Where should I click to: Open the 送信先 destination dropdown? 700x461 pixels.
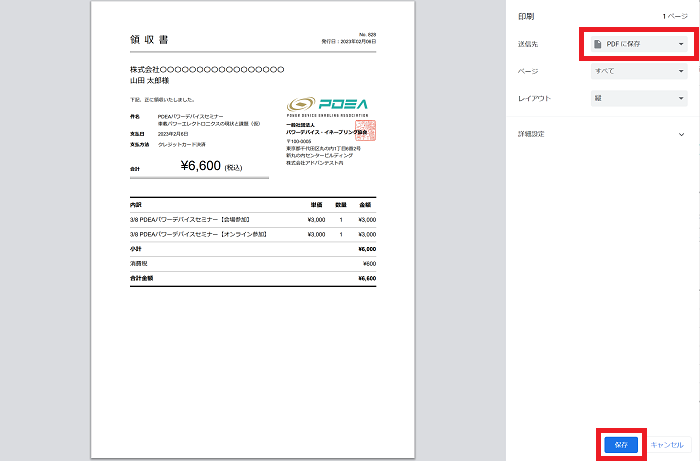click(x=637, y=45)
